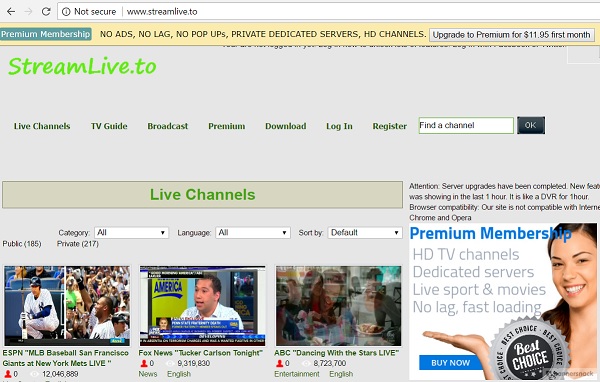Open the Live Channels menu item
The image size is (600, 382).
pyautogui.click(x=42, y=126)
